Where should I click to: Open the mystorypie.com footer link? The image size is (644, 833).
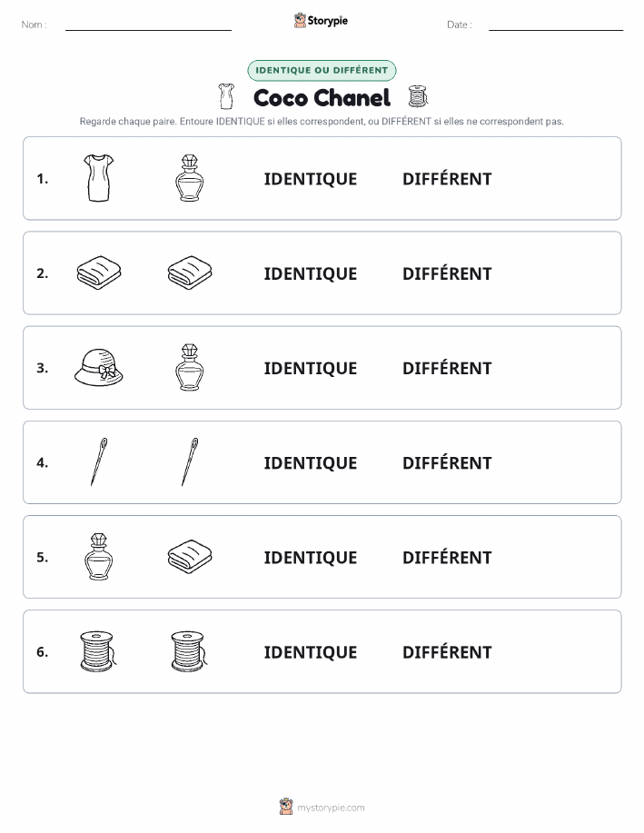(x=322, y=808)
